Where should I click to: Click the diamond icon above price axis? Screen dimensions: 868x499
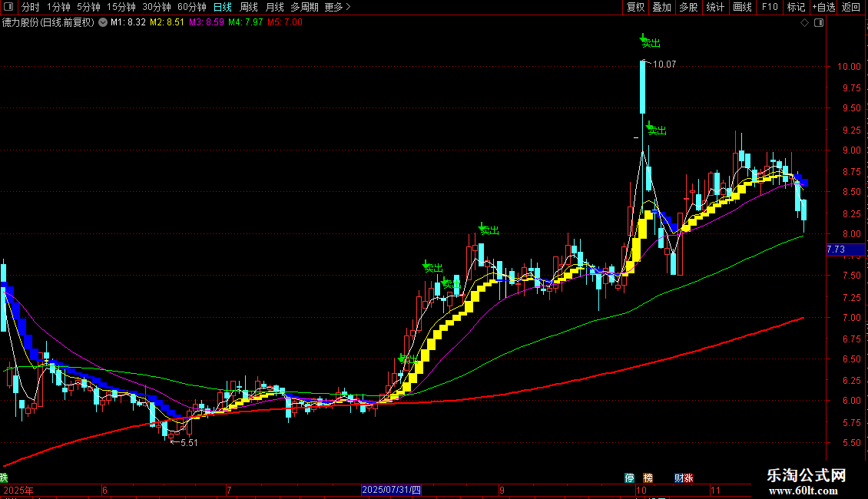[x=805, y=23]
